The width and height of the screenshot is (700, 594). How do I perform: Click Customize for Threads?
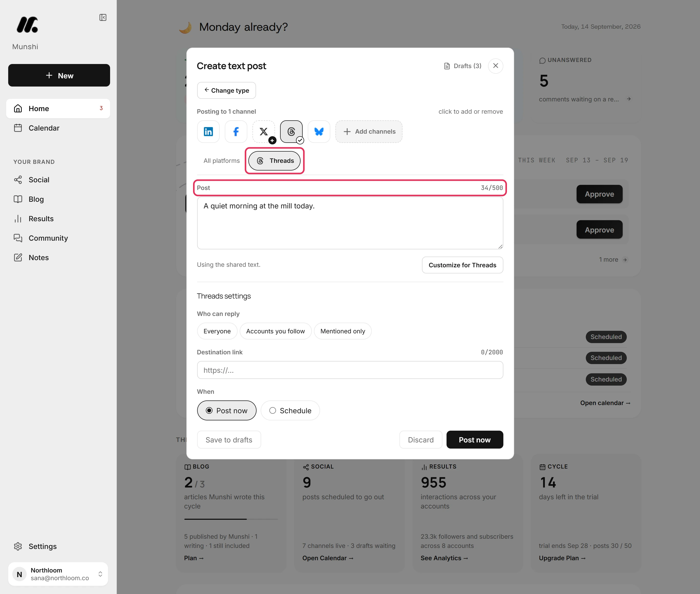[x=462, y=265]
